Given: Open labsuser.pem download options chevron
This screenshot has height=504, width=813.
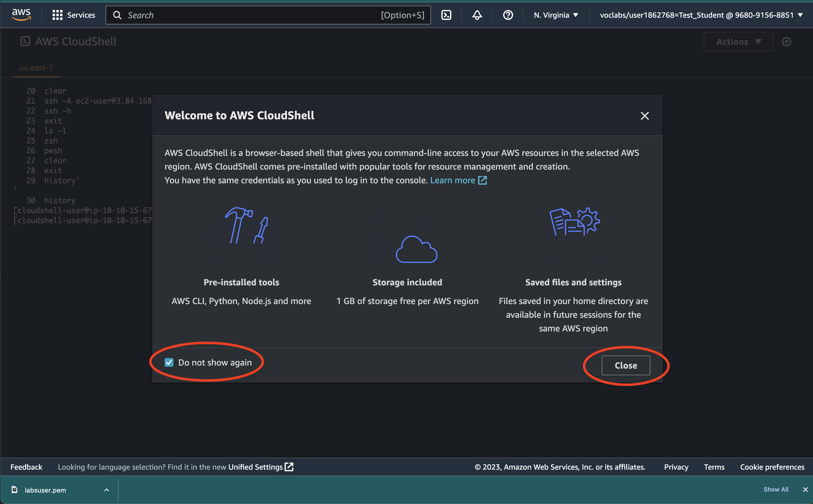Looking at the screenshot, I should coord(106,490).
